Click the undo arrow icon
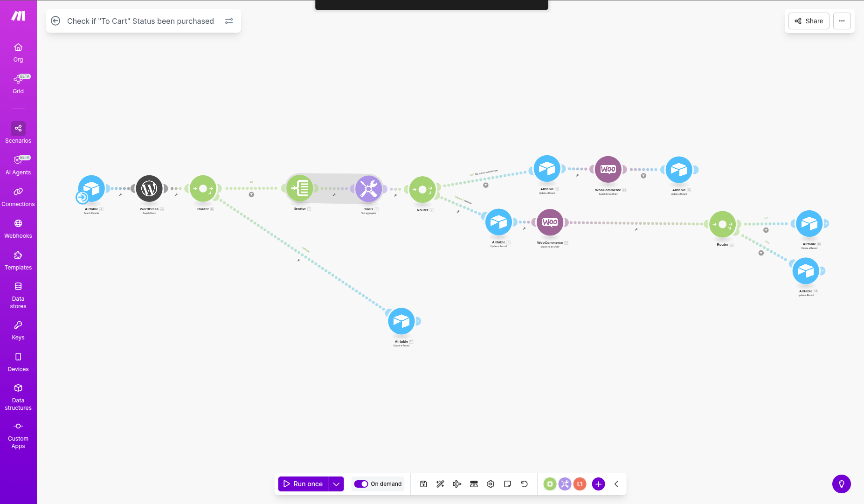 (x=524, y=484)
